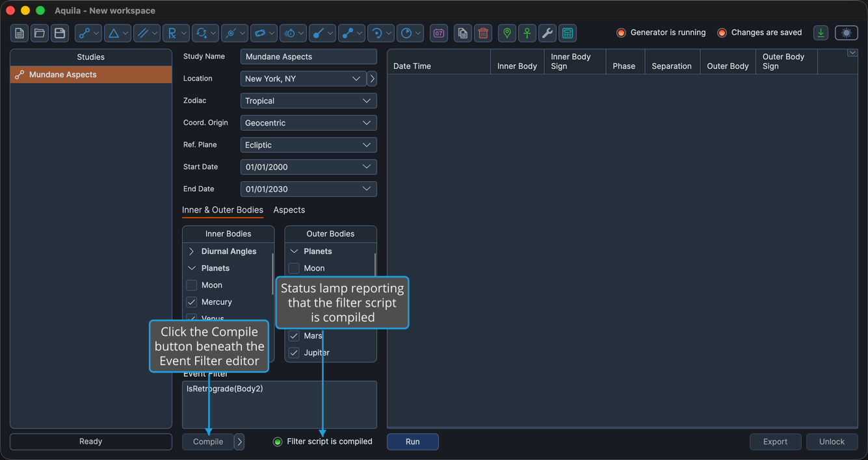The width and height of the screenshot is (868, 460).
Task: Open the Location dropdown showing New York, NY
Action: click(303, 79)
